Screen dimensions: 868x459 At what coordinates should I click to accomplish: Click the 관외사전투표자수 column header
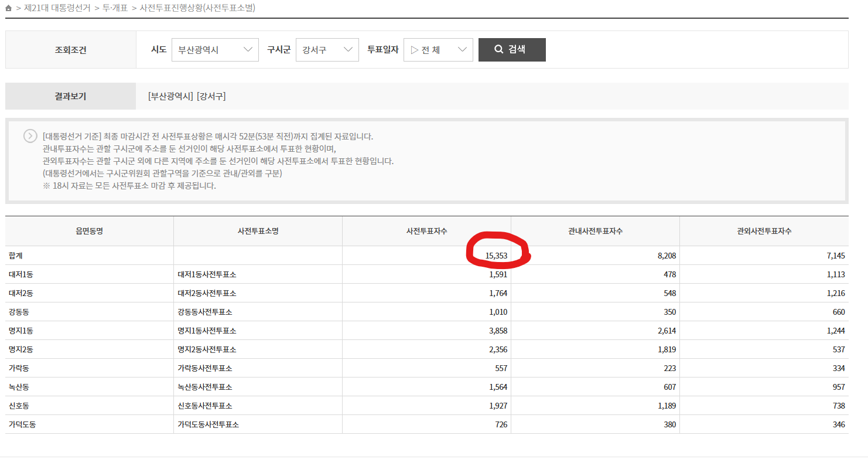(763, 231)
